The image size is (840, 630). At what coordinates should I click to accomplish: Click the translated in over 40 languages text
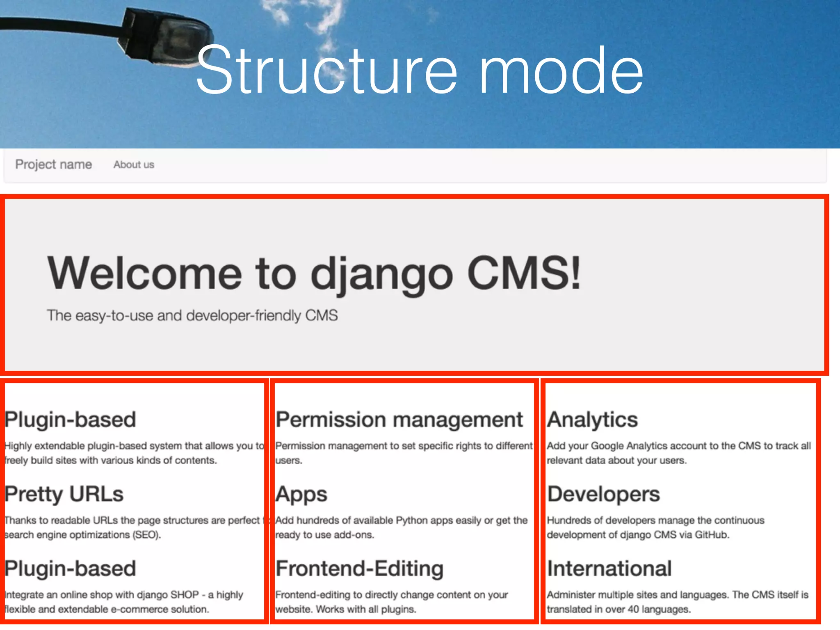pyautogui.click(x=678, y=602)
